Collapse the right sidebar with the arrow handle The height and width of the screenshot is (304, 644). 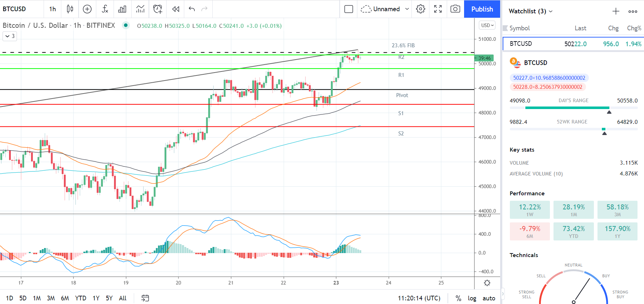[x=503, y=294]
